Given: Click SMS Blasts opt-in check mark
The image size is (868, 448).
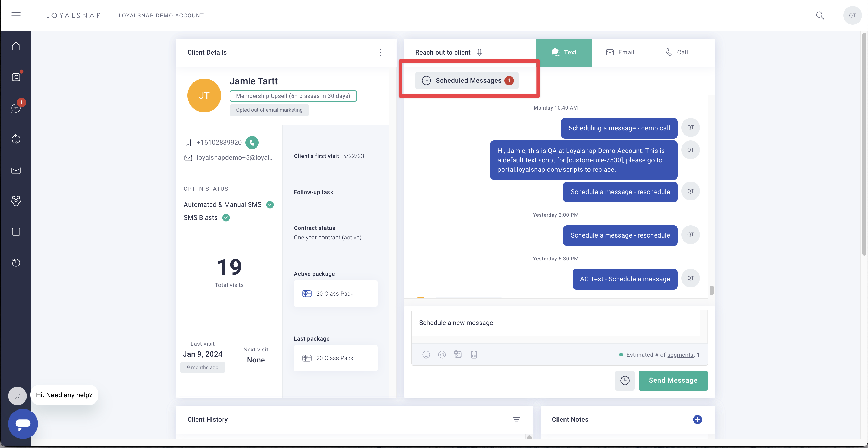Looking at the screenshot, I should click(x=226, y=218).
